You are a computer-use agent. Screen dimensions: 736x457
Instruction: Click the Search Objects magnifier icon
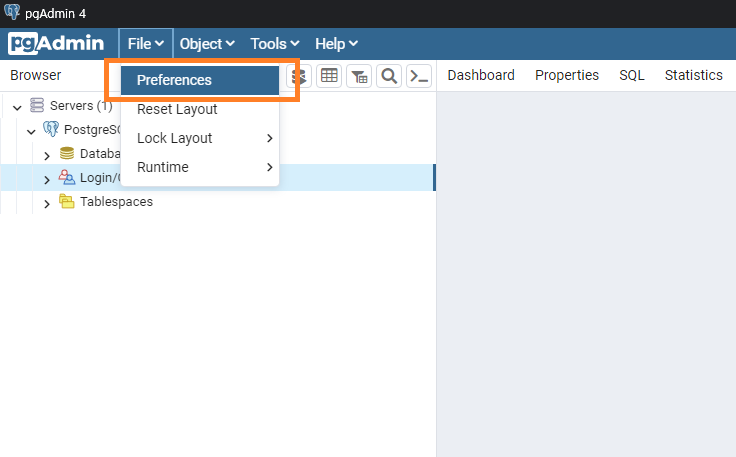[x=389, y=76]
